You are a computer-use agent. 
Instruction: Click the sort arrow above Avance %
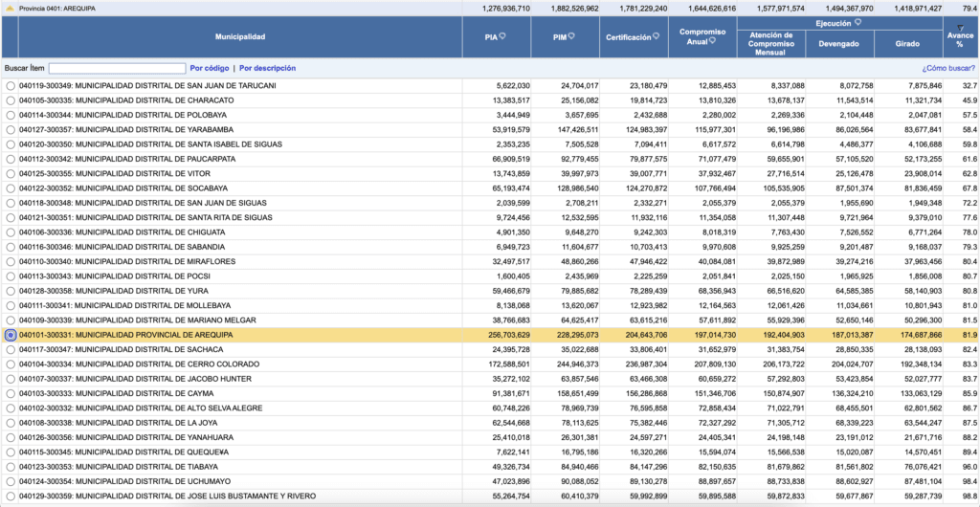960,28
